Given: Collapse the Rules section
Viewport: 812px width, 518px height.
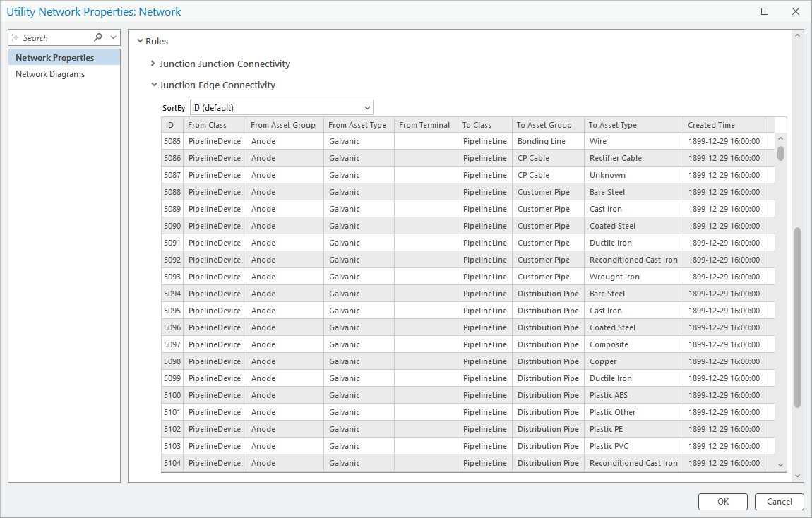Looking at the screenshot, I should 140,41.
